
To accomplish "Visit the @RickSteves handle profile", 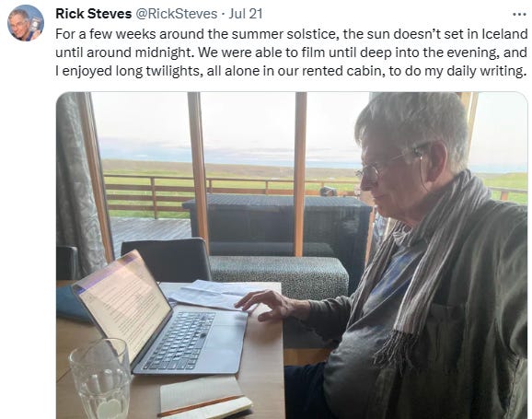I will click(x=177, y=14).
